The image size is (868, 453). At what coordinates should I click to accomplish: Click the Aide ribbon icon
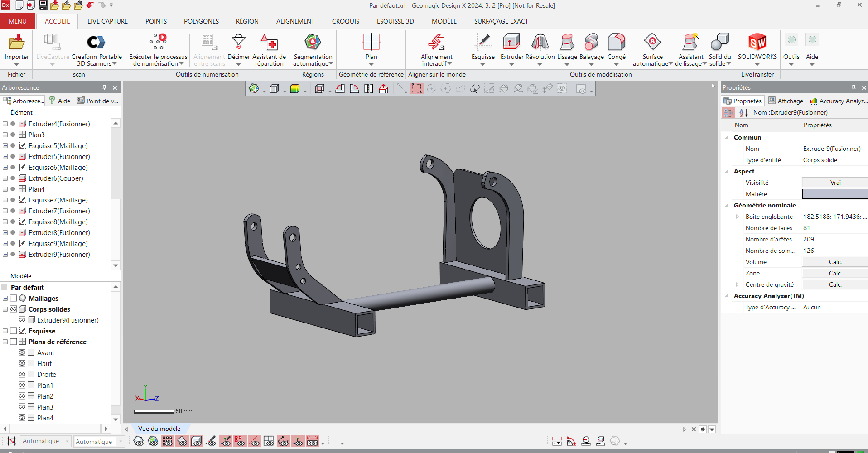click(812, 40)
